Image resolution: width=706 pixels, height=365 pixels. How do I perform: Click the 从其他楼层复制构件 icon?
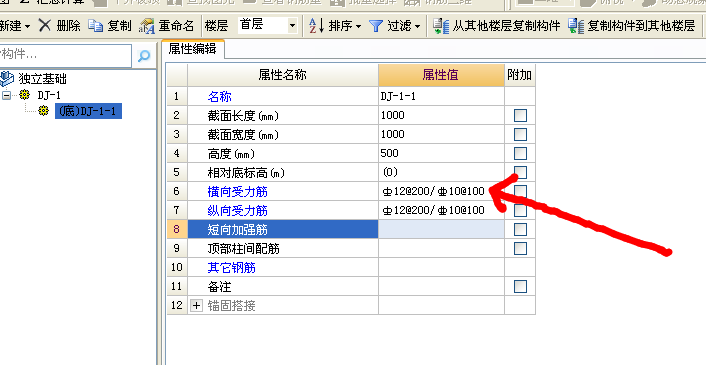point(441,26)
